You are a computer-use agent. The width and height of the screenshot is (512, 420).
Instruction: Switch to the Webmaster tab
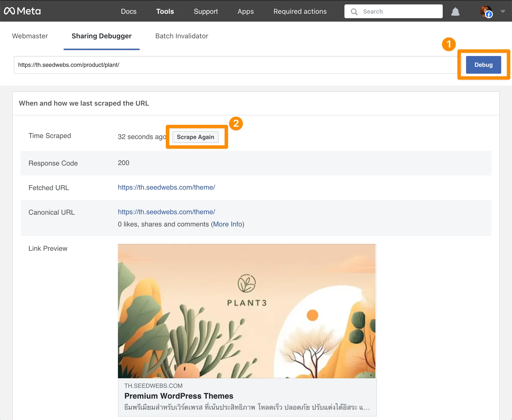point(30,36)
